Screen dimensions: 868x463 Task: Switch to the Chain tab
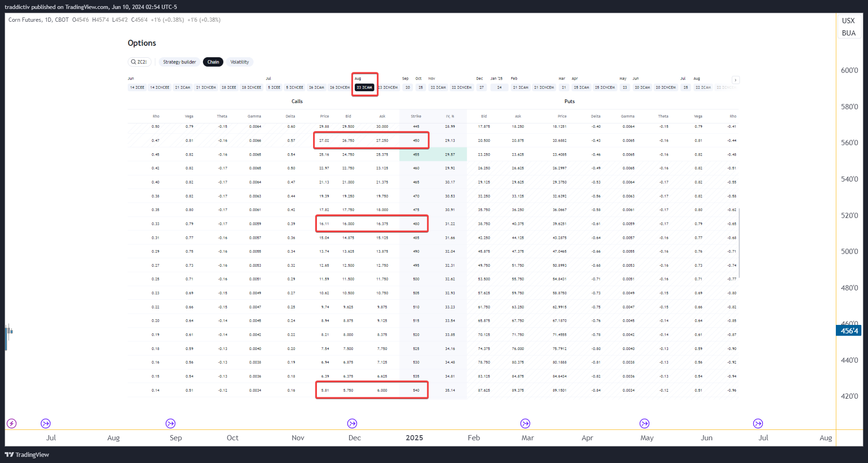[x=213, y=62]
